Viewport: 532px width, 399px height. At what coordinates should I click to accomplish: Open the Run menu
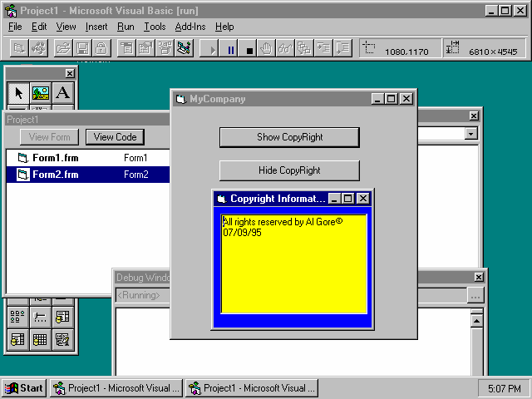pyautogui.click(x=126, y=27)
